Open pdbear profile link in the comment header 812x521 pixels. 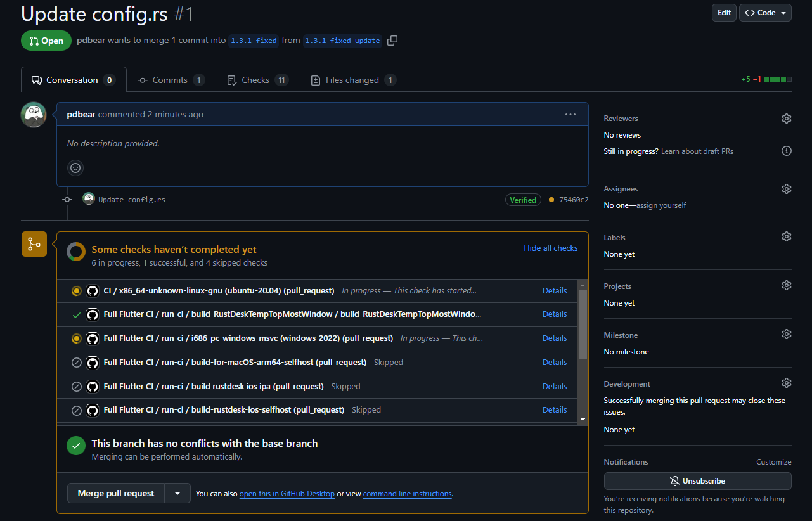point(81,115)
